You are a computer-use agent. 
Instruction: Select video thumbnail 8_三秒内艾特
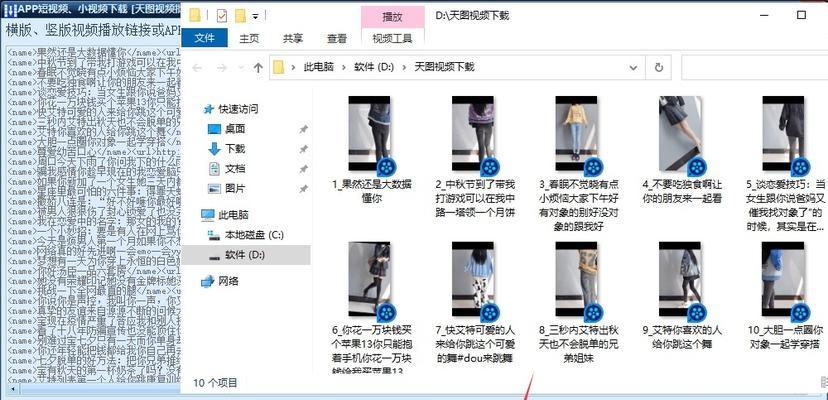coord(576,280)
